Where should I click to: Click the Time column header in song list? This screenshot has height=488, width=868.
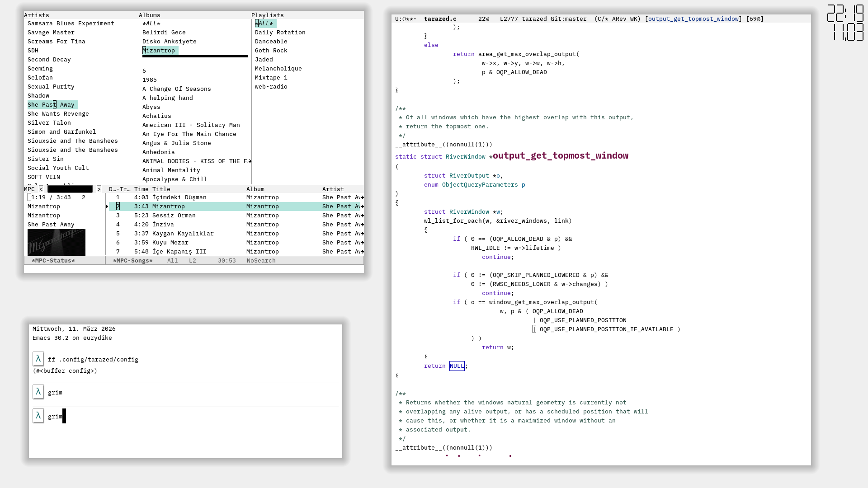coord(141,189)
